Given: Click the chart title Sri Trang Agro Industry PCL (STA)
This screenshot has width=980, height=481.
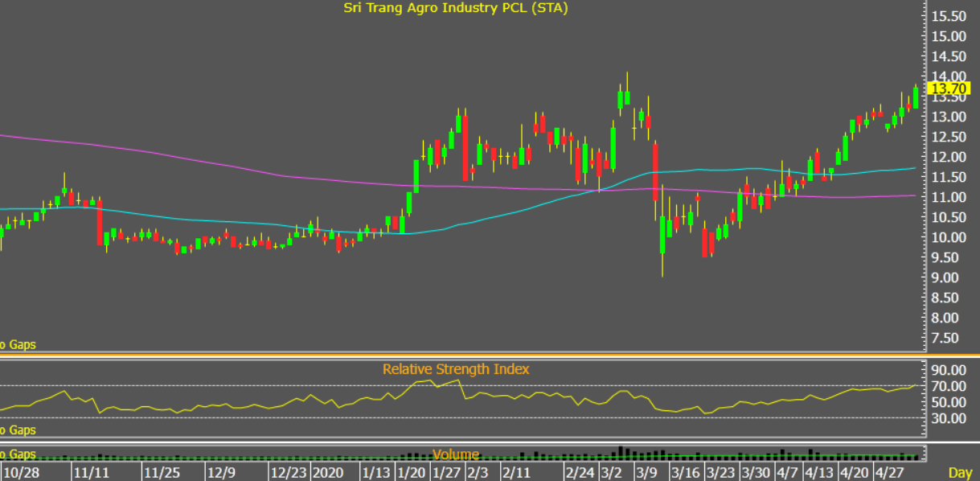Looking at the screenshot, I should (457, 8).
